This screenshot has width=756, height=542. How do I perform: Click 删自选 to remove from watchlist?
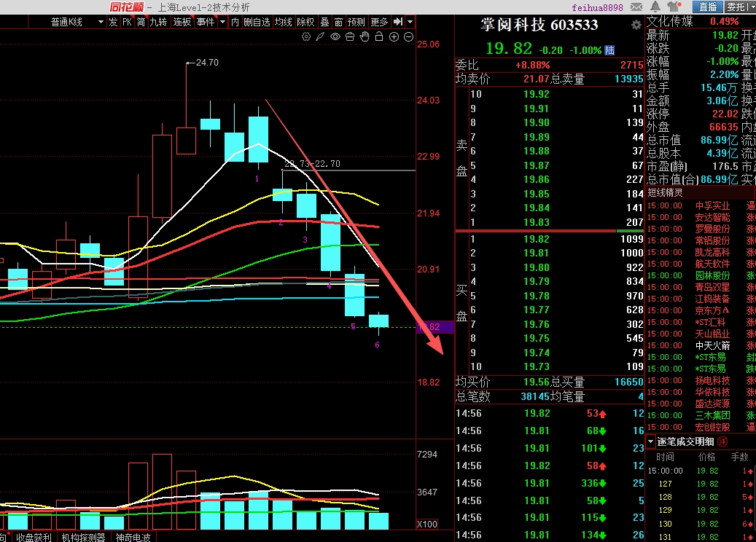coord(257,22)
